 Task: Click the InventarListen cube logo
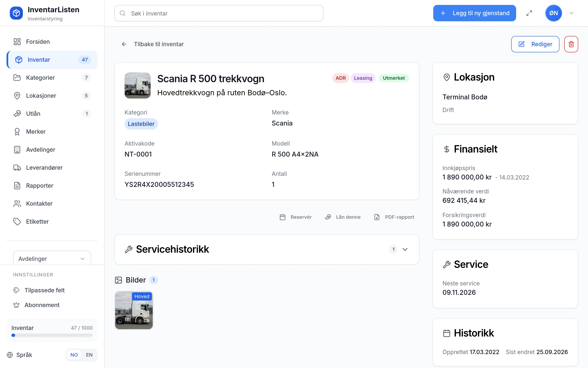16,13
